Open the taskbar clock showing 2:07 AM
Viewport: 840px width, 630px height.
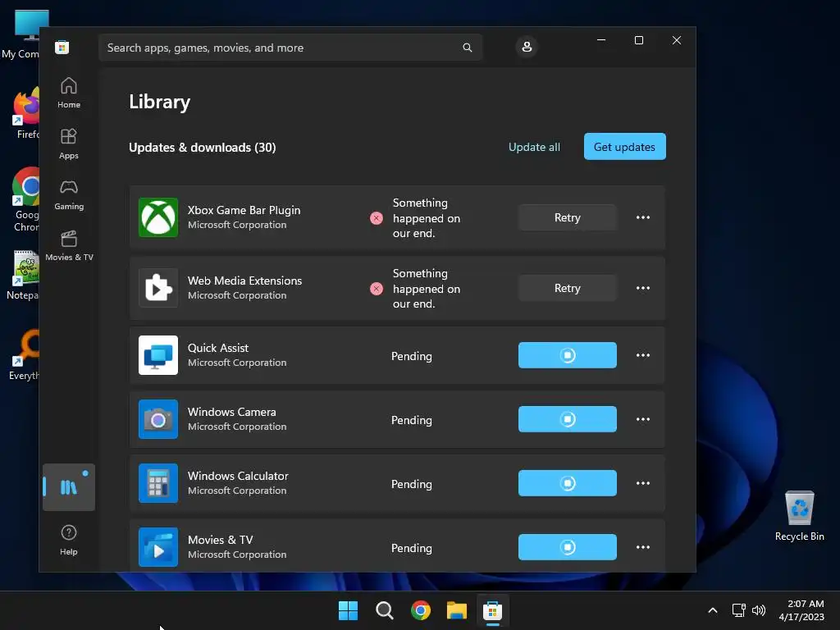point(801,610)
